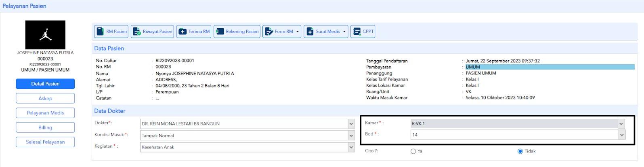Expand the Form RM menu arrow
Screen dimensions: 644x167
298,32
